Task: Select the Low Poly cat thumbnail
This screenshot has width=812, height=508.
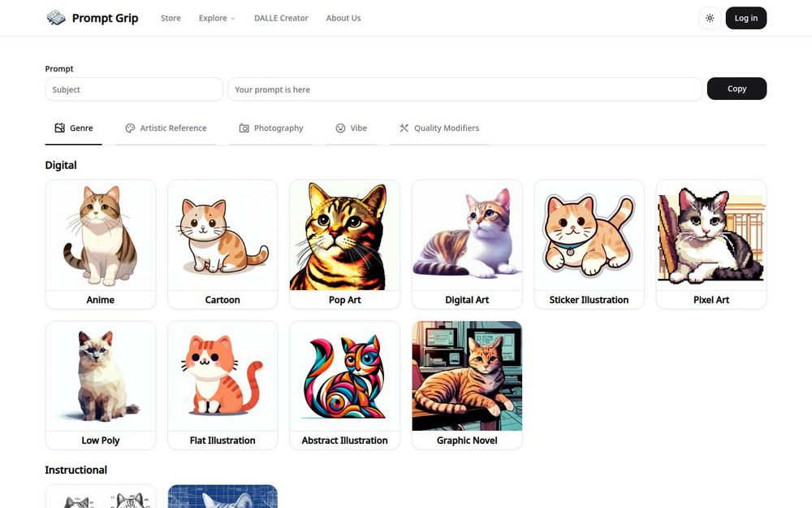Action: coord(101,376)
